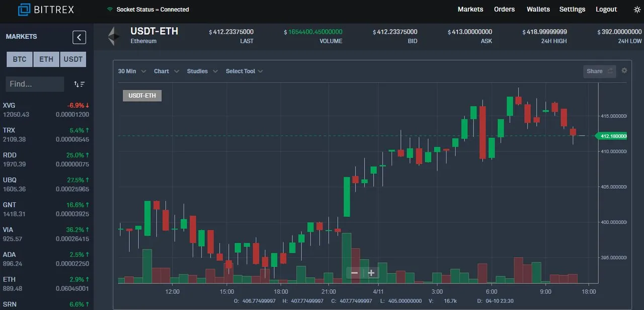Click the VOLUME value 1654400.45
This screenshot has width=644, height=310.
pos(313,32)
